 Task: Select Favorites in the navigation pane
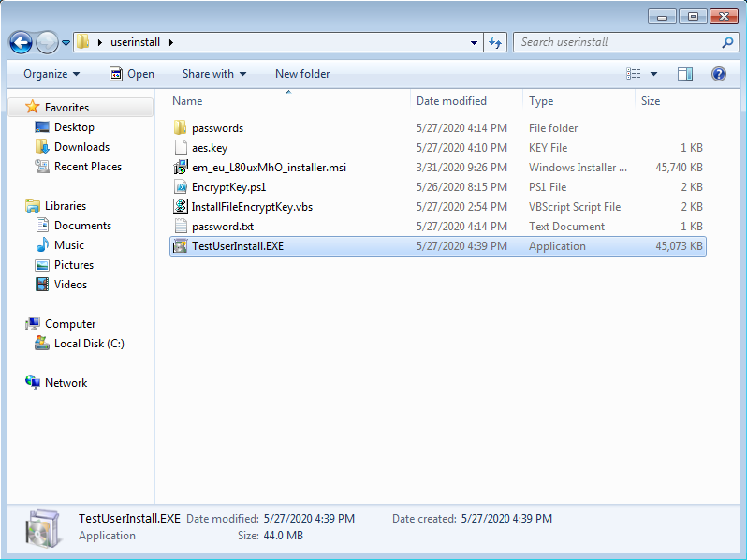(66, 108)
